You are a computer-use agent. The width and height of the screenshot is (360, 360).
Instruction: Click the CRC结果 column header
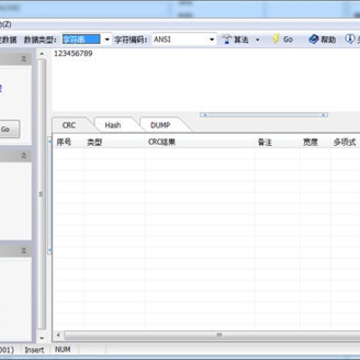200,142
